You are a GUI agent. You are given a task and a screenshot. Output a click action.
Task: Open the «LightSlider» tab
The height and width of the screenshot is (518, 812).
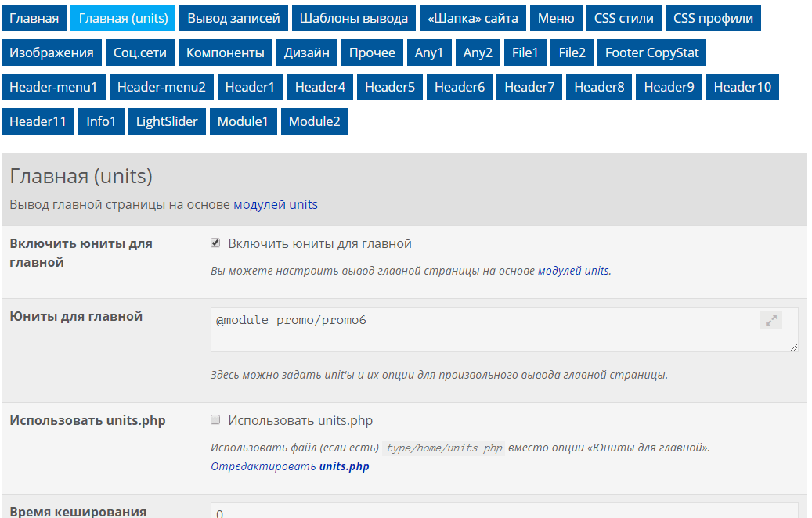167,121
